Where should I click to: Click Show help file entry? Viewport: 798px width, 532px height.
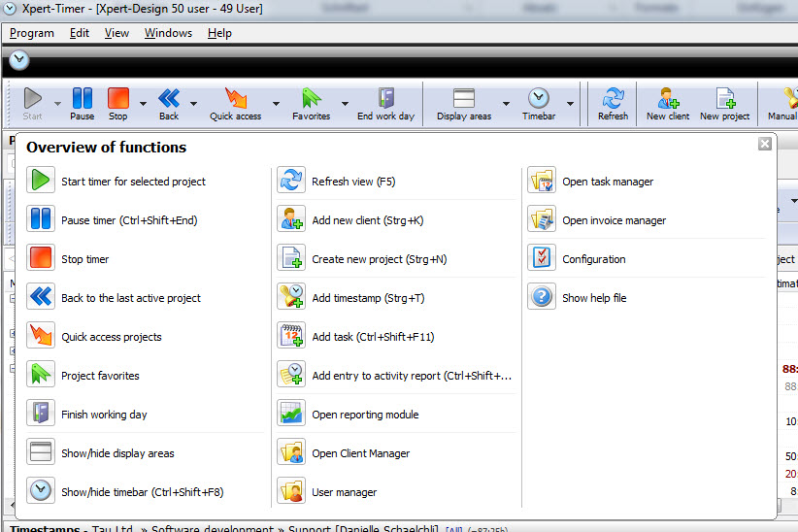pos(594,298)
